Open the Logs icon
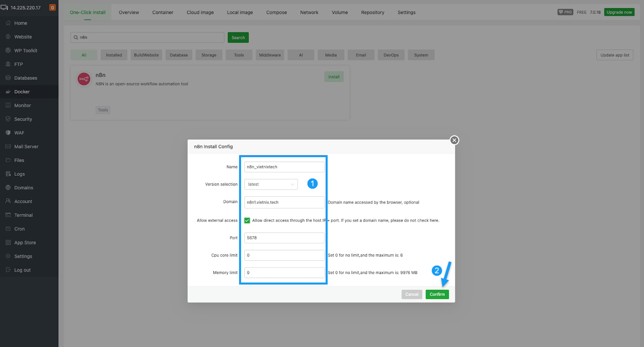The width and height of the screenshot is (644, 347). 8,174
